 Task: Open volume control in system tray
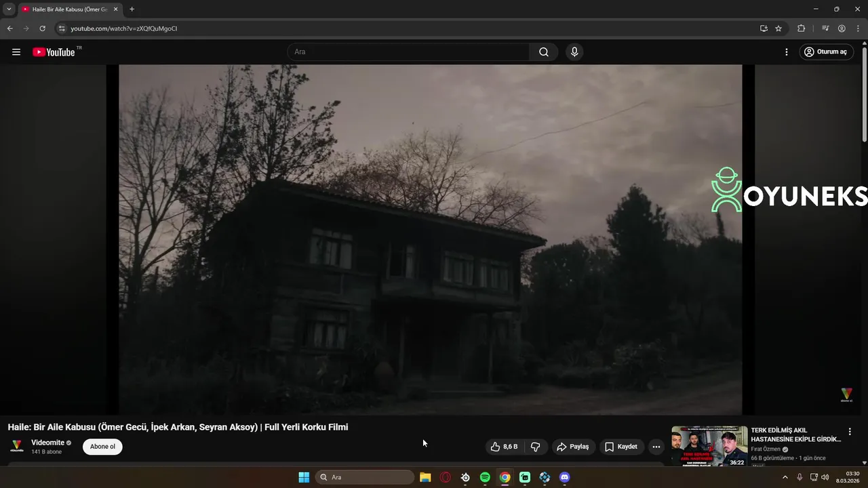[825, 477]
